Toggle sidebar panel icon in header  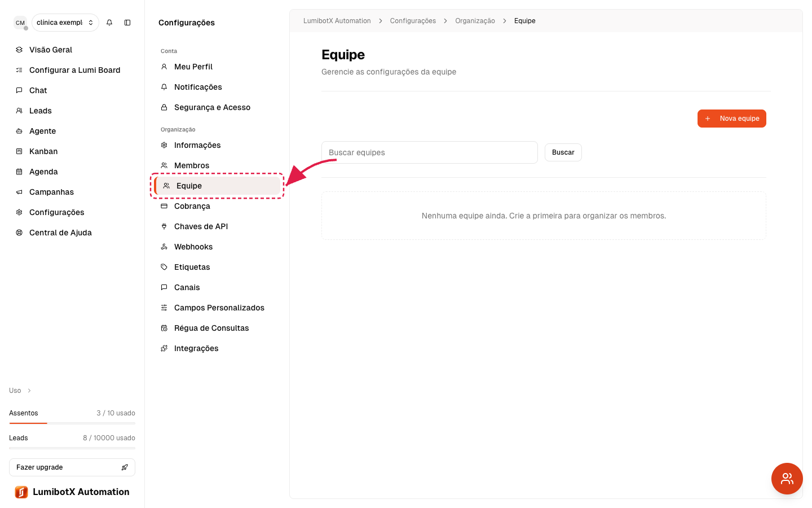[x=127, y=23]
